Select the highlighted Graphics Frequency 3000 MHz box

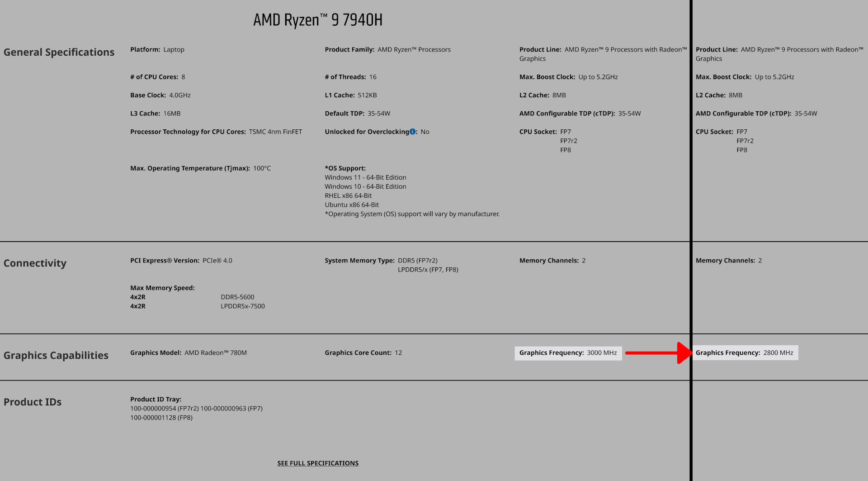tap(568, 353)
